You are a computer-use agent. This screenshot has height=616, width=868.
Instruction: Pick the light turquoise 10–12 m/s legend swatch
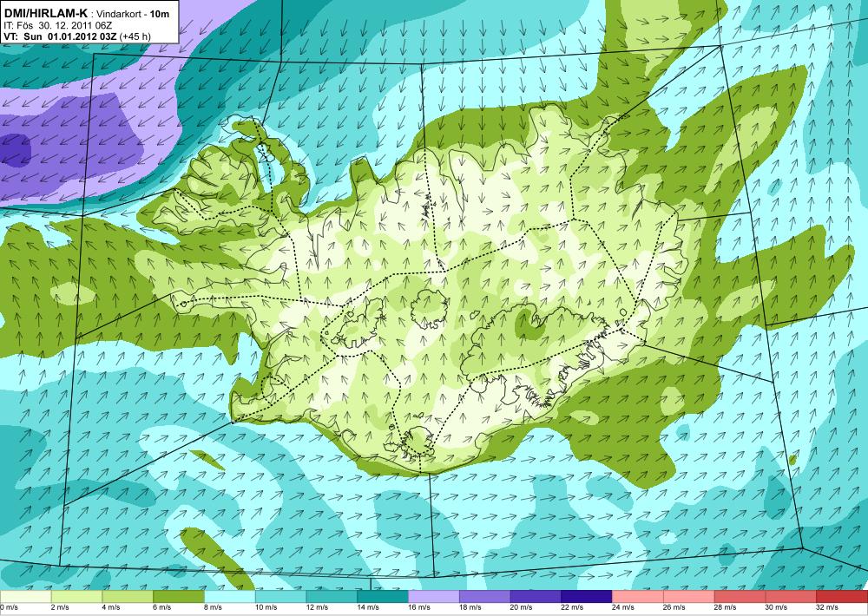coord(280,597)
